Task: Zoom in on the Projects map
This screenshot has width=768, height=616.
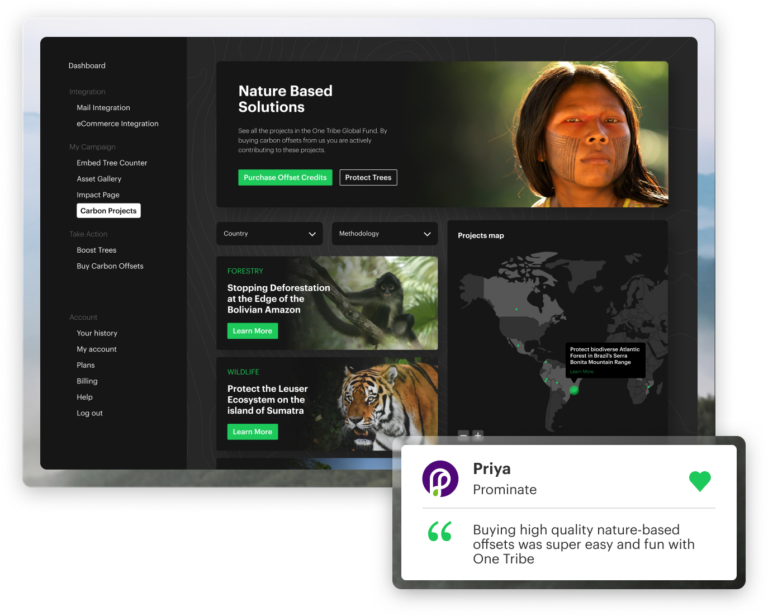Action: point(478,436)
